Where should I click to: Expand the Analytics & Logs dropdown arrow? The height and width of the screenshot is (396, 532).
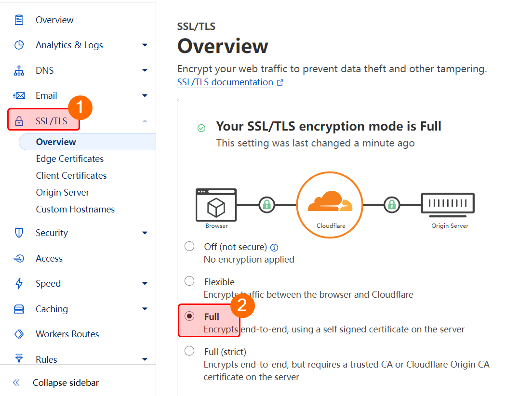coord(145,45)
